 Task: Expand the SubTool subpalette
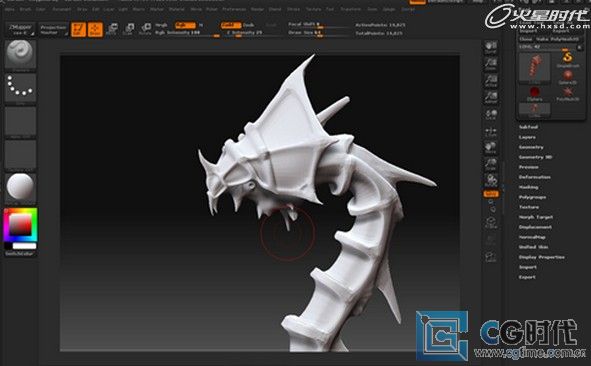click(x=528, y=127)
